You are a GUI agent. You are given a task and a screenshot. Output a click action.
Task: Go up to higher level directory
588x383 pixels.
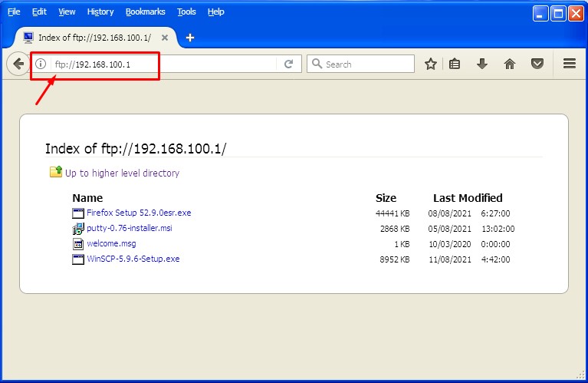point(122,173)
